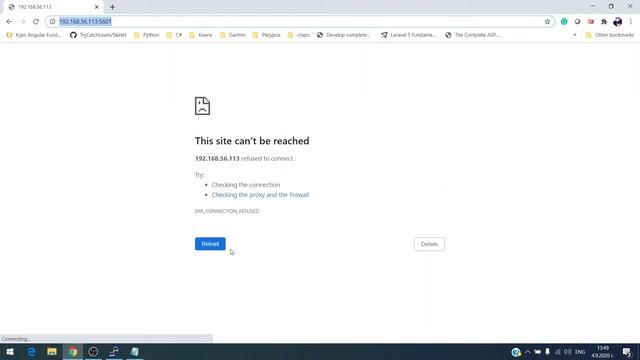This screenshot has width=640, height=360.
Task: Open the Develop complete bookmark
Action: [x=344, y=35]
